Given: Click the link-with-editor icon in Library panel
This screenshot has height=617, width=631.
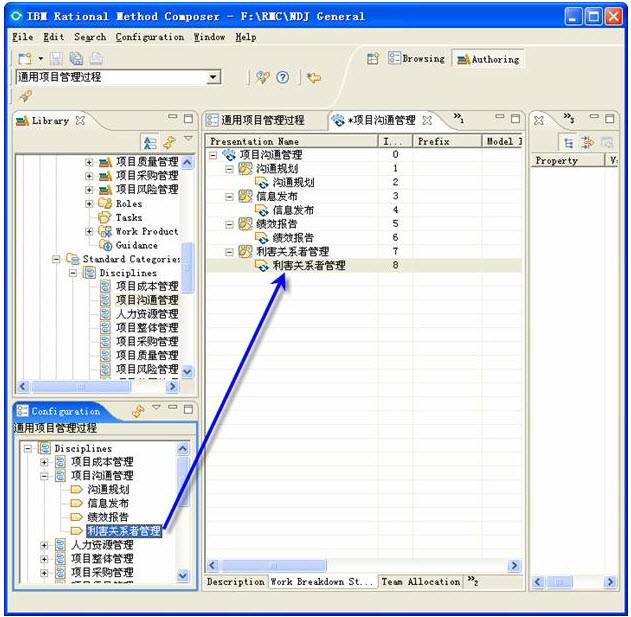Looking at the screenshot, I should 168,143.
